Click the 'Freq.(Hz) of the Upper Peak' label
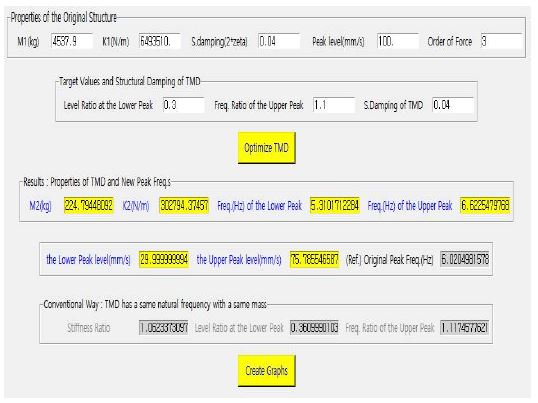Viewport: 538px width, 403px height. point(410,206)
